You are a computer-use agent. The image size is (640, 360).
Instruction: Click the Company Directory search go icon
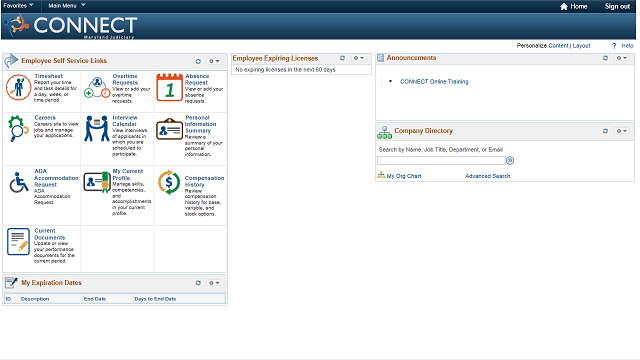pos(510,160)
